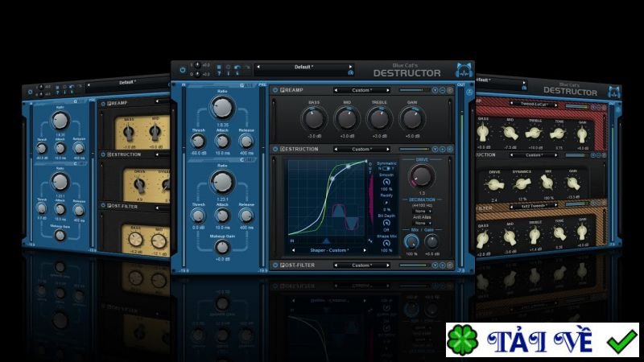Open the PREAMP section down-arrow menu
Image resolution: width=644 pixels, height=362 pixels.
tap(435, 90)
